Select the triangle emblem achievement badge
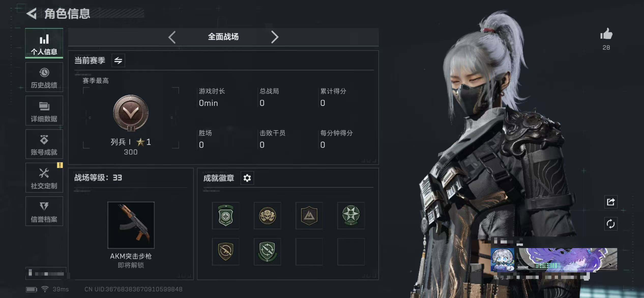This screenshot has height=298, width=644. [309, 215]
